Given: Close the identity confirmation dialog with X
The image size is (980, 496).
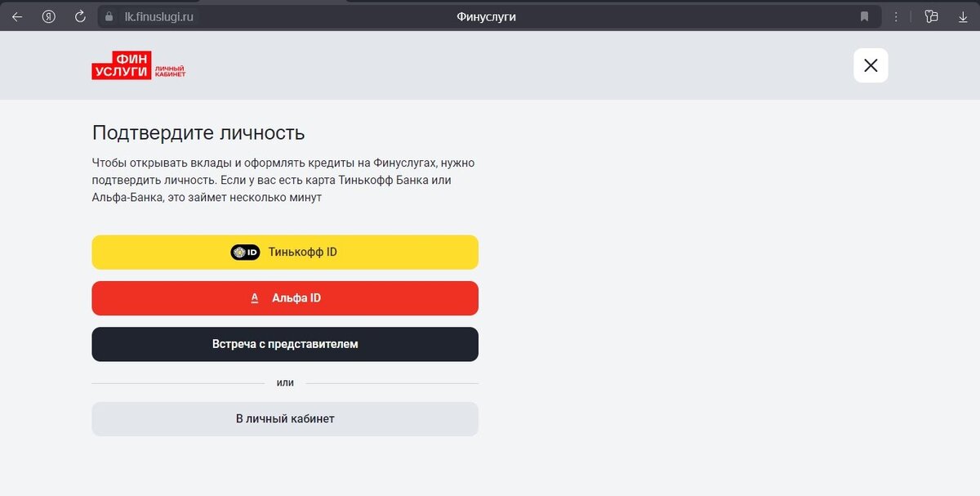Looking at the screenshot, I should pos(871,65).
